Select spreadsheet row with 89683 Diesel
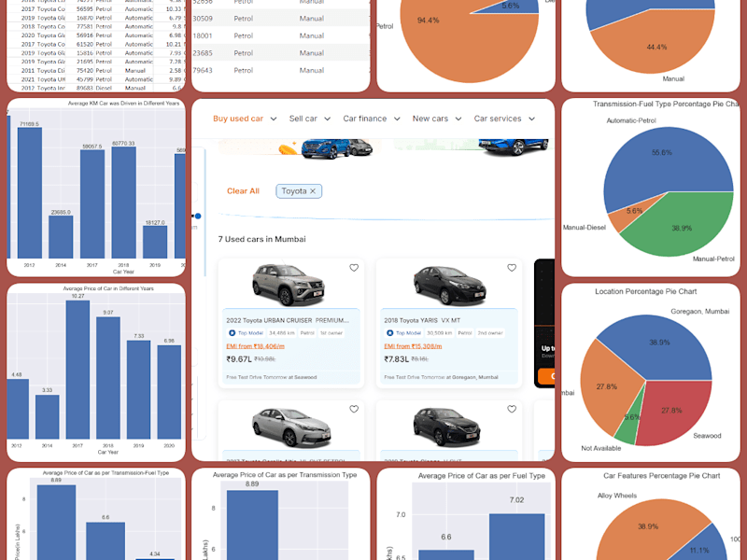The image size is (747, 560). [x=96, y=88]
